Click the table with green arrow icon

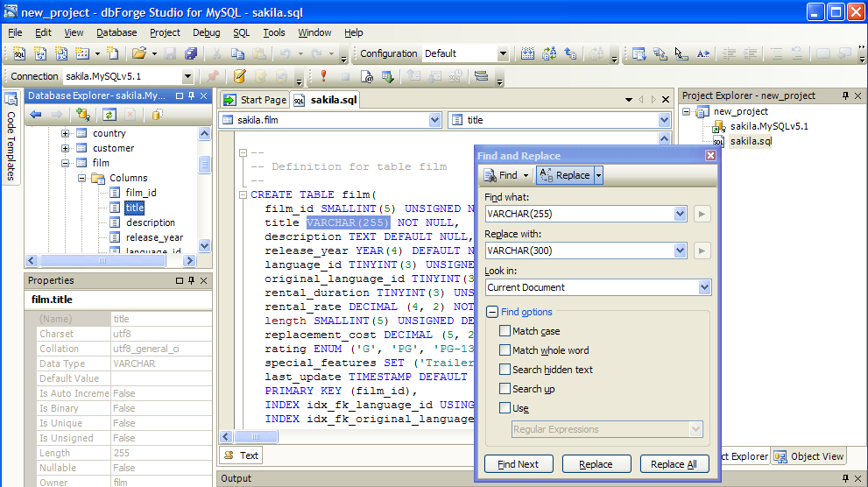(x=387, y=76)
